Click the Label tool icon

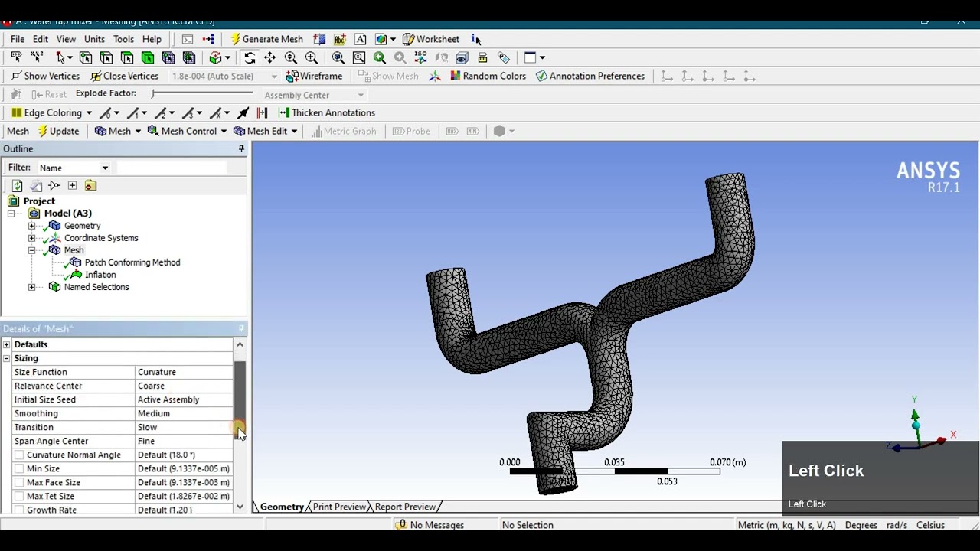pos(16,57)
